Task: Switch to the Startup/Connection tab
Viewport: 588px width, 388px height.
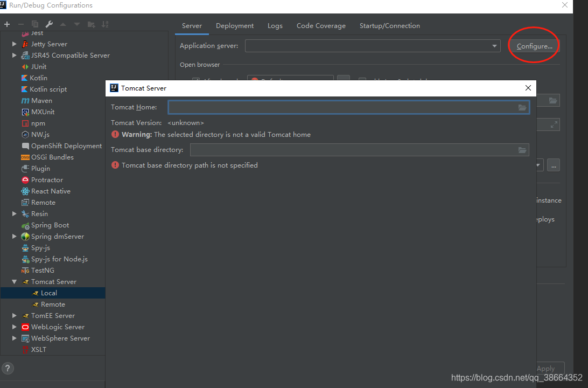Action: (x=390, y=26)
